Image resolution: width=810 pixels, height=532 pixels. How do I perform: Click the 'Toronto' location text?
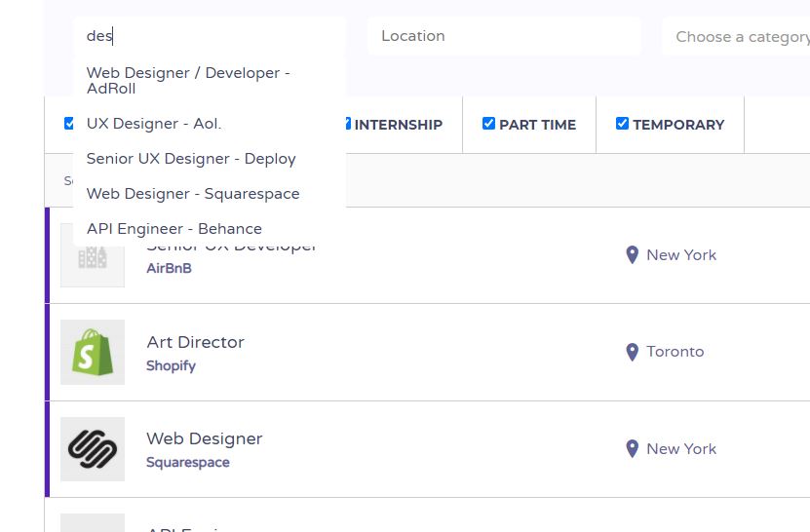coord(675,352)
